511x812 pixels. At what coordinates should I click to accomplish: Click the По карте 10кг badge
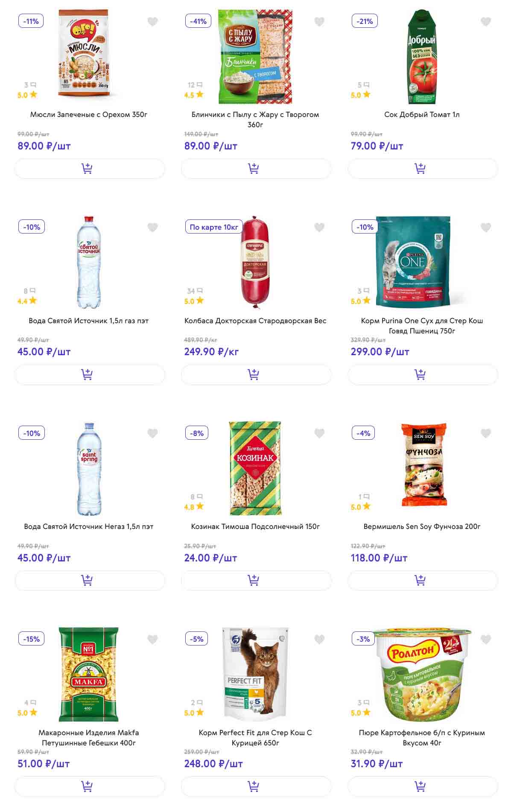coord(214,227)
